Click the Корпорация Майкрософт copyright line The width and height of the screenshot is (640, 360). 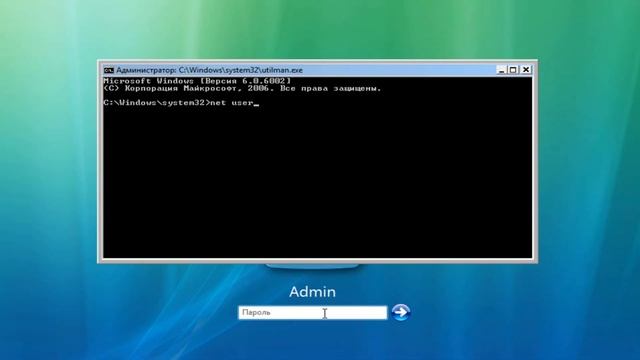(242, 88)
